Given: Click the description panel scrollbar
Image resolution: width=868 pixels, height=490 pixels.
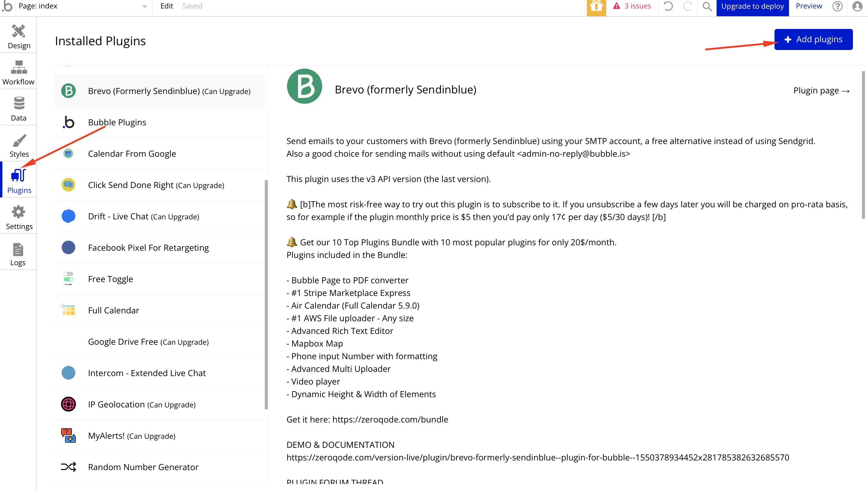Looking at the screenshot, I should [863, 145].
